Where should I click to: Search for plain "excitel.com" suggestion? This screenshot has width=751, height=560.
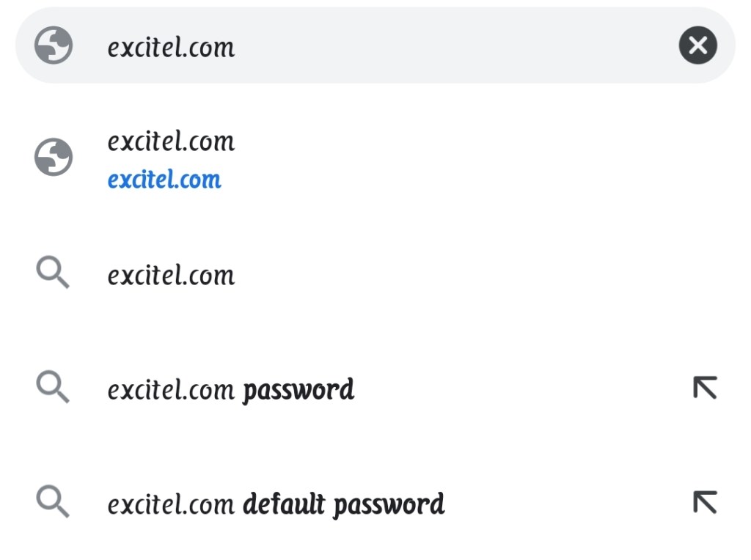(x=171, y=276)
